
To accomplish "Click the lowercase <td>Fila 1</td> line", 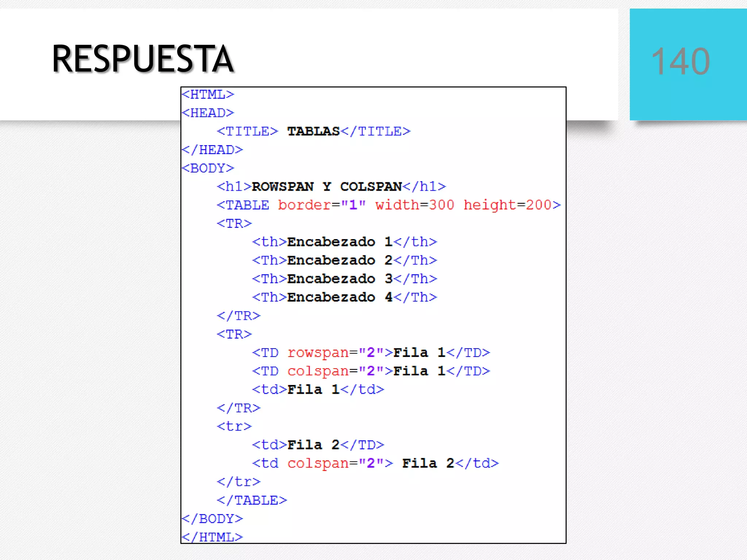I will tap(318, 390).
